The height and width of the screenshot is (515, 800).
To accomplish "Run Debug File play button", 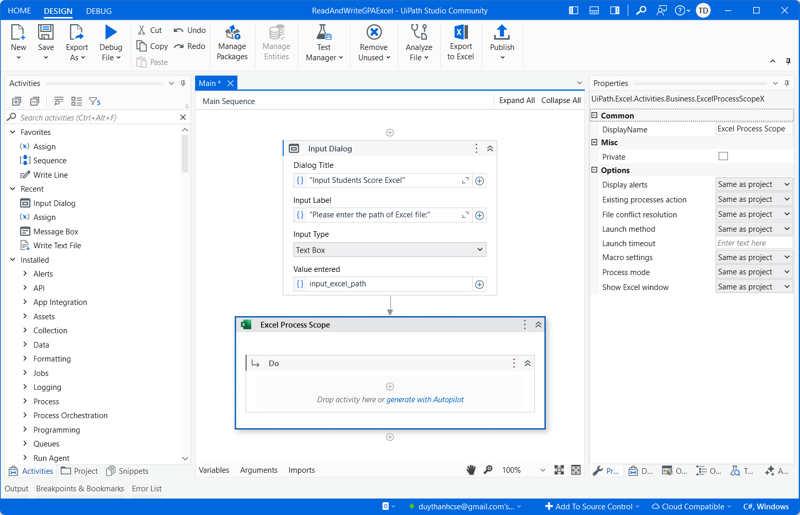I will [x=110, y=33].
